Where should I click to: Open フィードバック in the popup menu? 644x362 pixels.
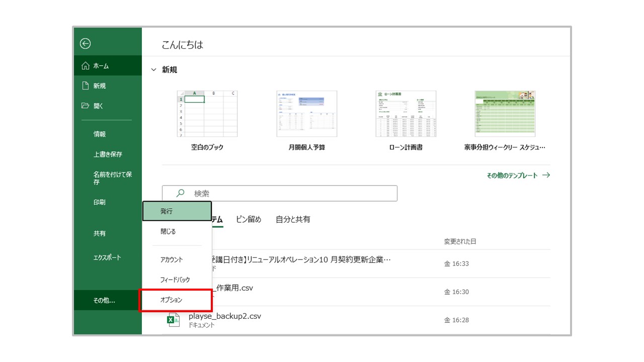(177, 280)
